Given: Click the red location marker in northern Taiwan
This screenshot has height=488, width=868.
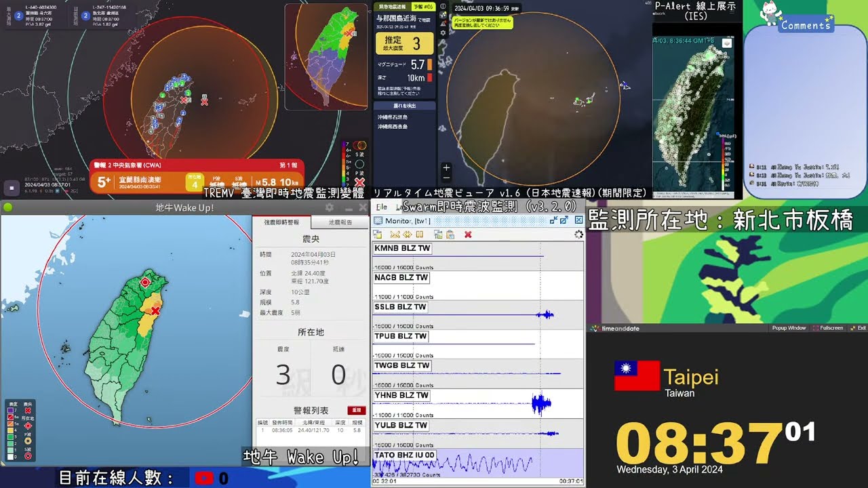Looking at the screenshot, I should 144,282.
